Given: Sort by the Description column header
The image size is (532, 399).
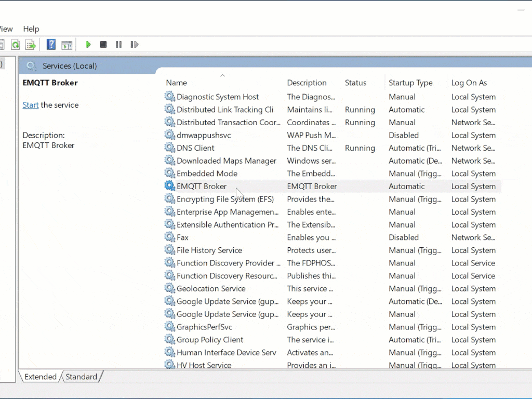Looking at the screenshot, I should [307, 83].
